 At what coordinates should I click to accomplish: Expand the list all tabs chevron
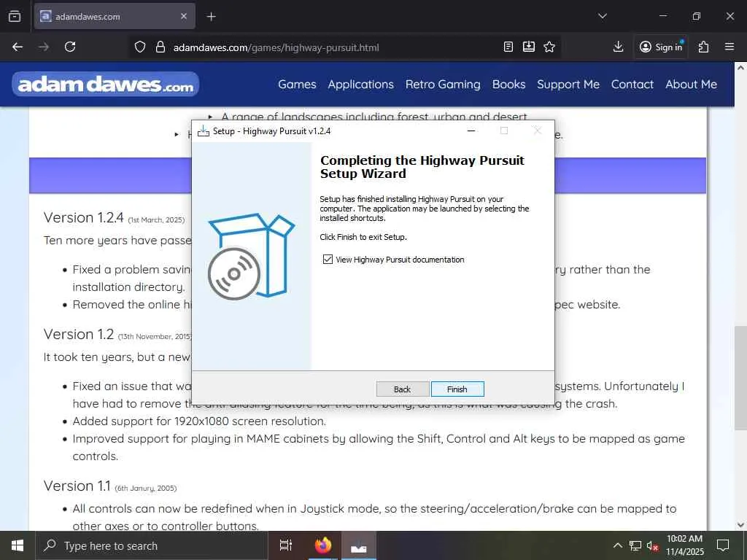(603, 16)
